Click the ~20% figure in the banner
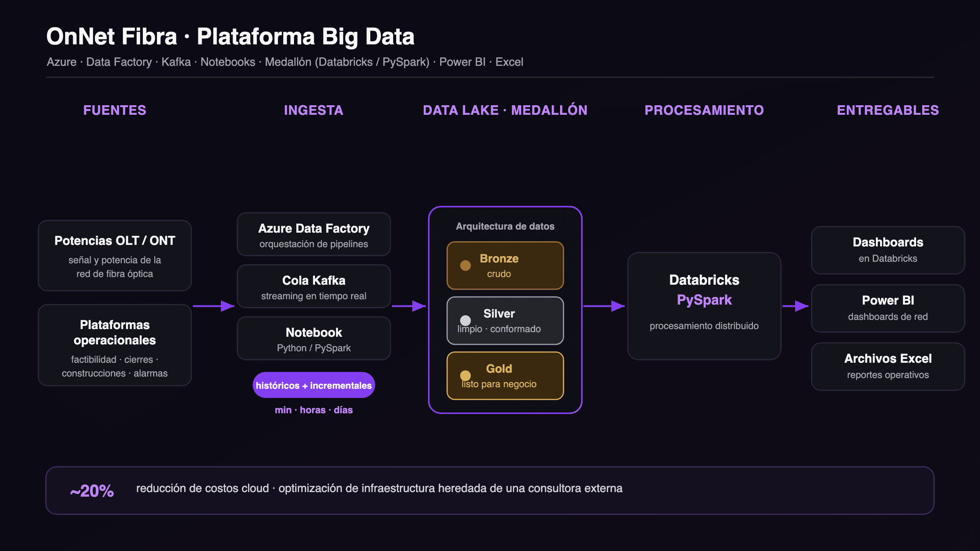980x551 pixels. (x=92, y=491)
